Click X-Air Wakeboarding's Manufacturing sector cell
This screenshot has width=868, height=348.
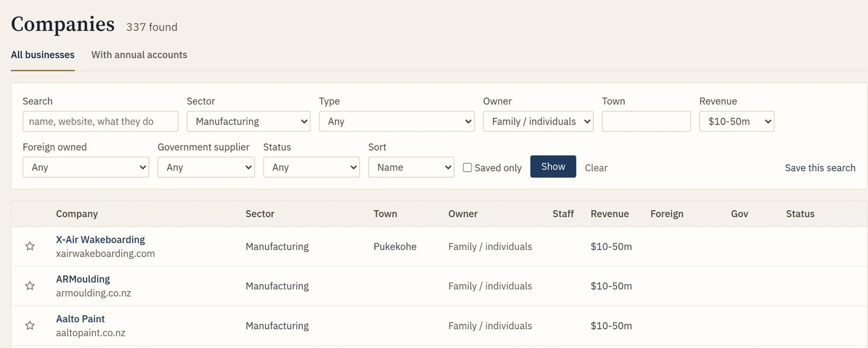[x=277, y=247]
